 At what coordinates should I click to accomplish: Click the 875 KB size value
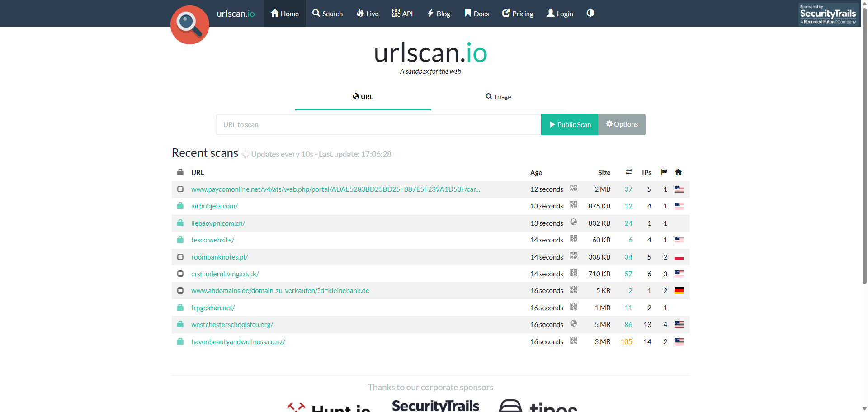599,206
